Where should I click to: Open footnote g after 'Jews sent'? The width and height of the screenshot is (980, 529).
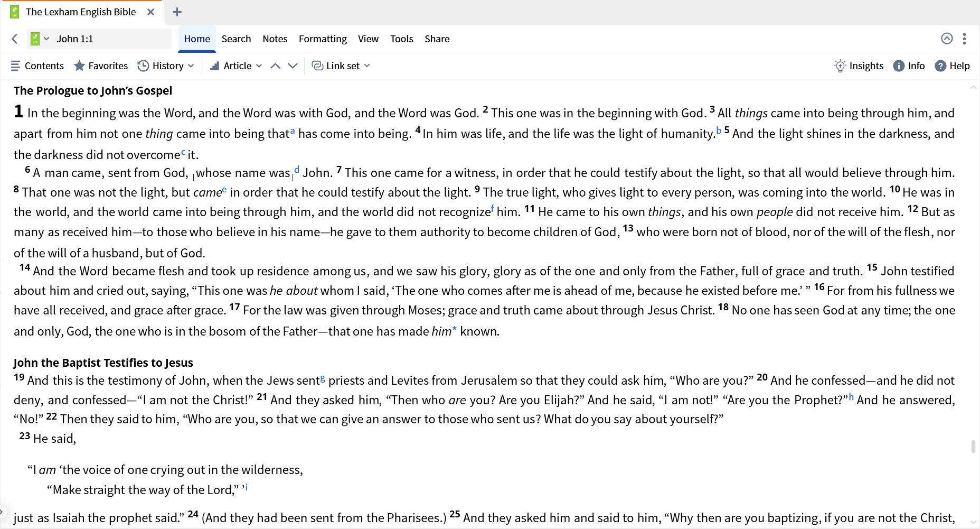tap(323, 378)
